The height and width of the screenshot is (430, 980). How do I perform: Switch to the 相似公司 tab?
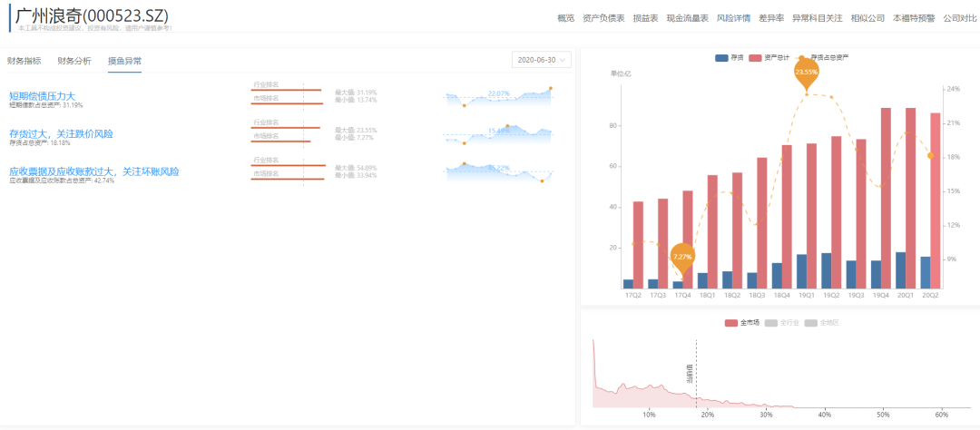(867, 18)
